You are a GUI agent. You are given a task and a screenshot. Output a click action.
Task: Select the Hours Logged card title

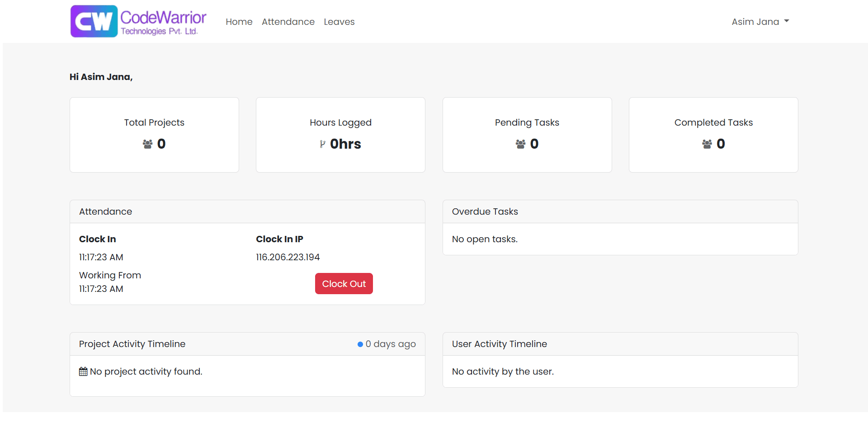pyautogui.click(x=340, y=122)
